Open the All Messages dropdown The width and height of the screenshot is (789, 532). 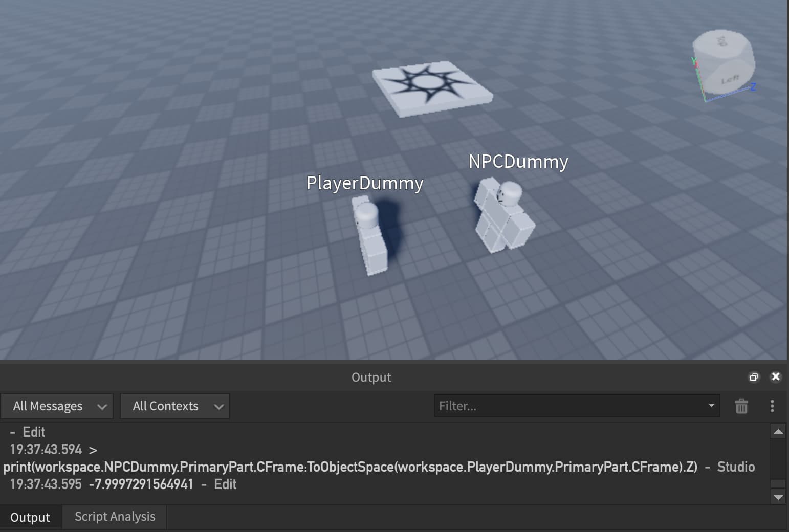coord(57,406)
